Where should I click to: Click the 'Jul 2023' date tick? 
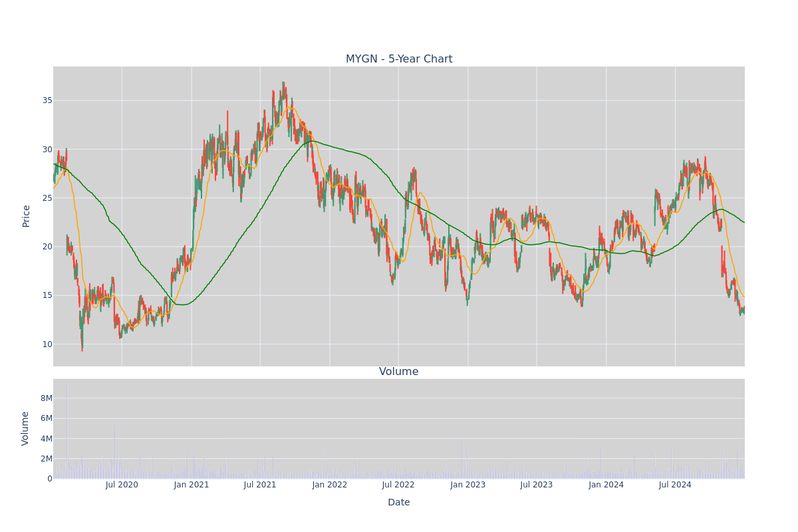click(x=537, y=485)
